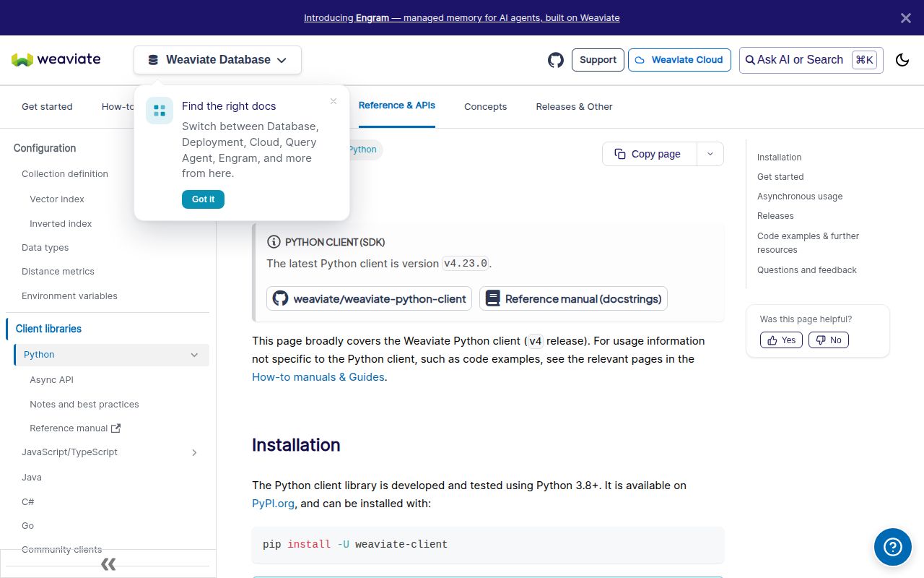Click the Configuration sidebar heading
Viewport: 924px width, 578px height.
click(45, 148)
